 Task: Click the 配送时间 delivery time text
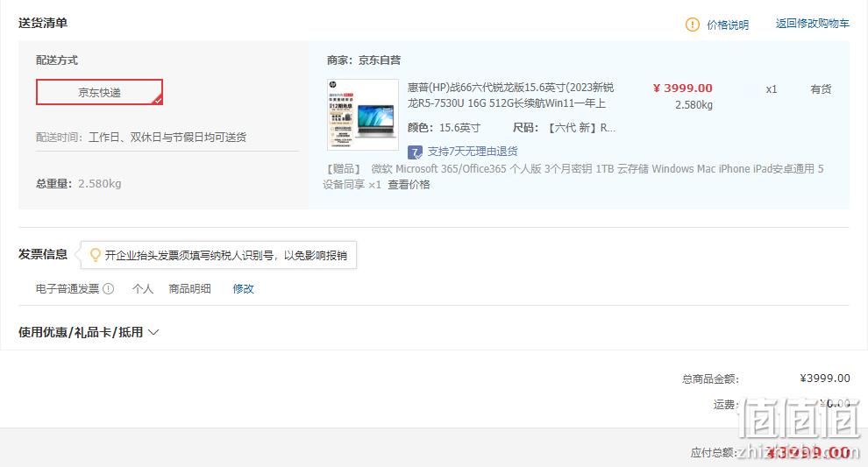pyautogui.click(x=141, y=137)
